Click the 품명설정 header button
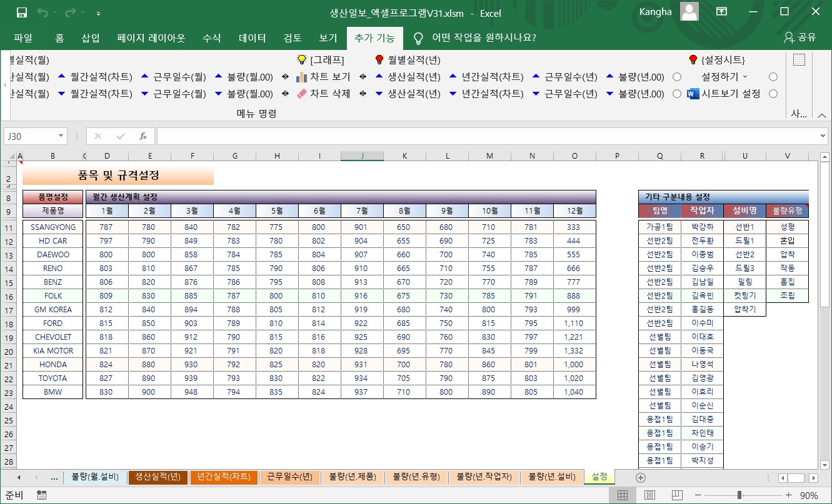This screenshot has height=504, width=832. click(x=53, y=197)
